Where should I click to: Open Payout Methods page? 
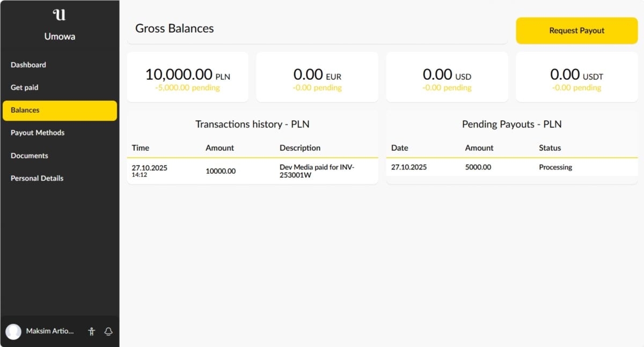(38, 133)
